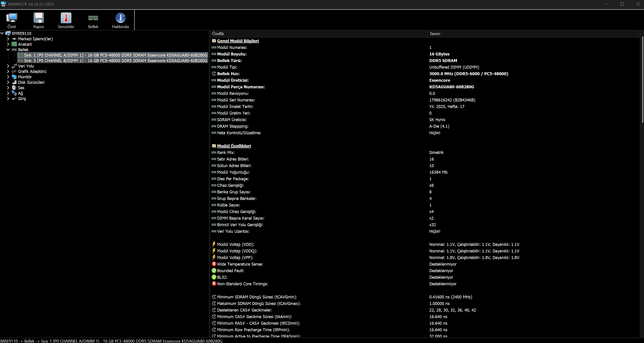Click the tCAVGmin value 0.41600 ns (2400 MHz)
Viewport: 644px width, 343px height.
[x=450, y=297]
